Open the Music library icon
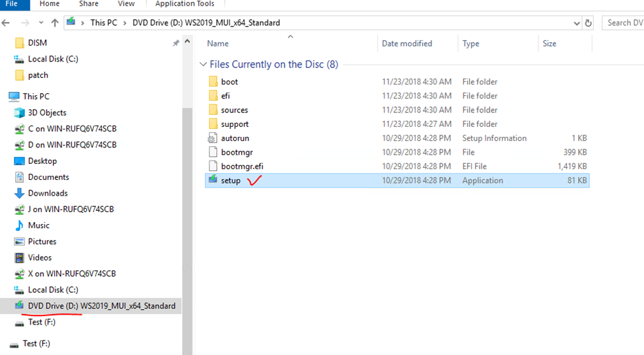 pos(20,225)
